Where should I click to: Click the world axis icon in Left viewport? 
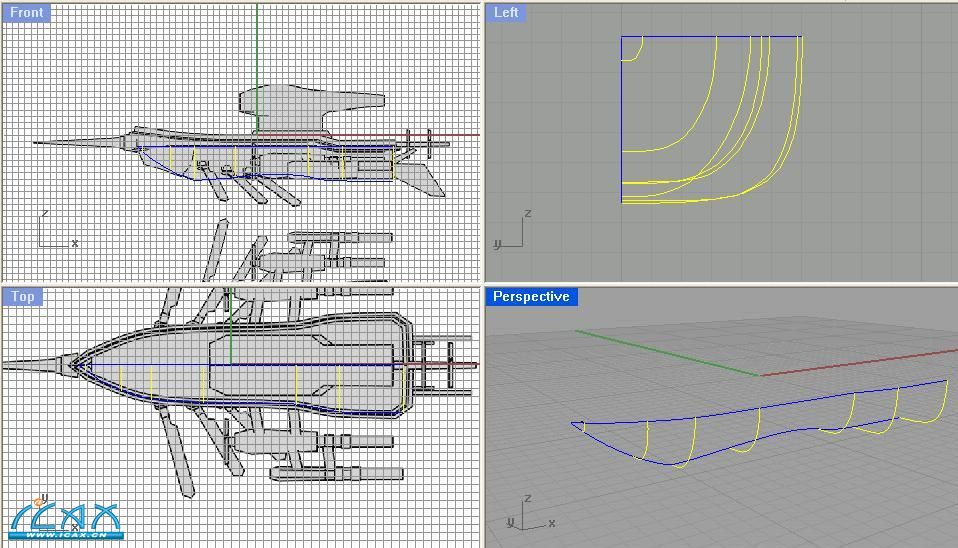tap(512, 232)
